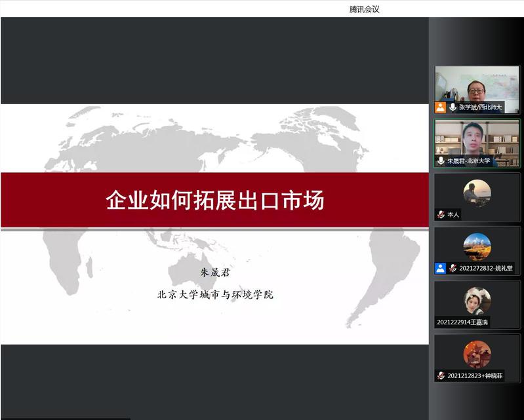Click blue user badge on 姚礼堂's tile

coord(441,268)
